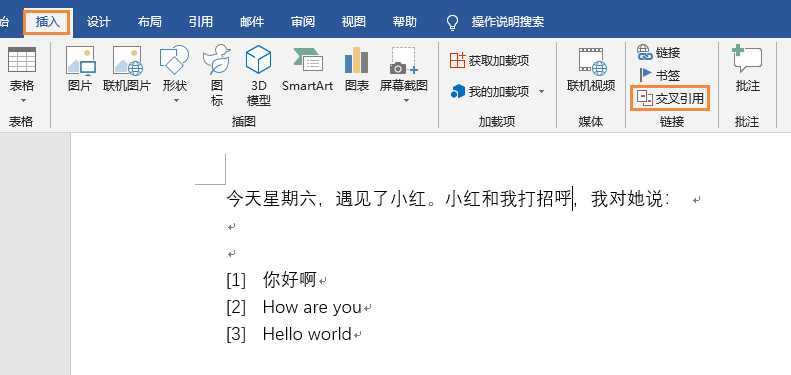Click the text 我对她说：

click(631, 199)
